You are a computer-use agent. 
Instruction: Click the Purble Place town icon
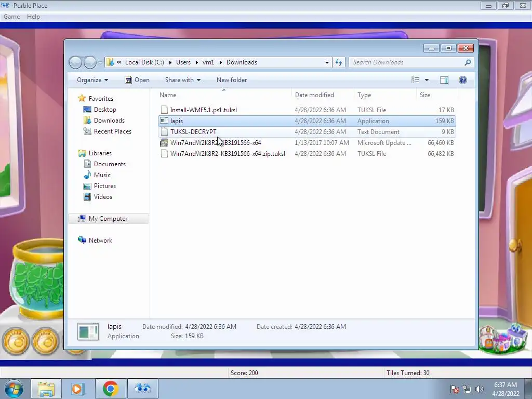tap(503, 339)
